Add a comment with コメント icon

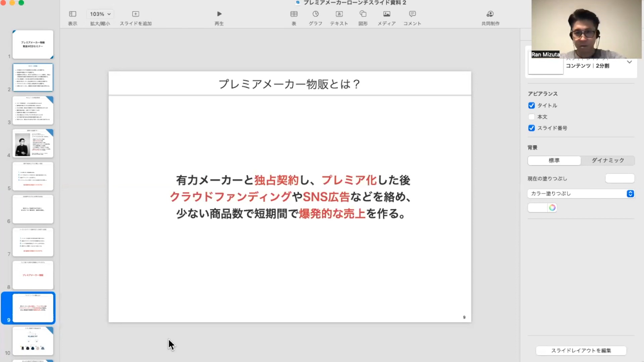click(412, 14)
